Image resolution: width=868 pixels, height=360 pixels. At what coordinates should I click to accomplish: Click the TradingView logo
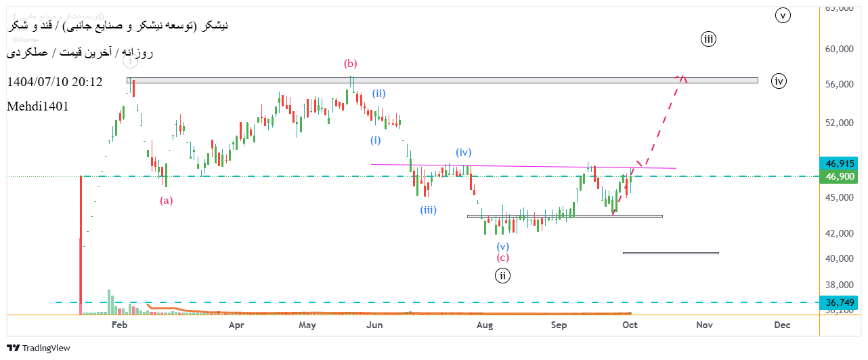(39, 348)
